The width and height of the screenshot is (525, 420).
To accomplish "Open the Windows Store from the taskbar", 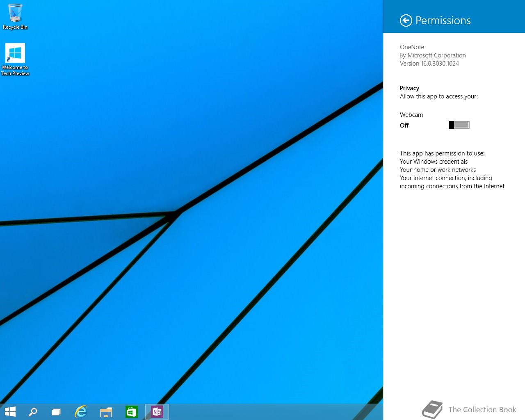I will 131,412.
